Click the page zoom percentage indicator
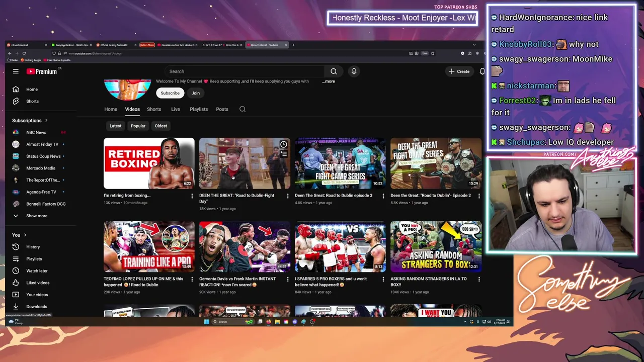 pos(425,53)
